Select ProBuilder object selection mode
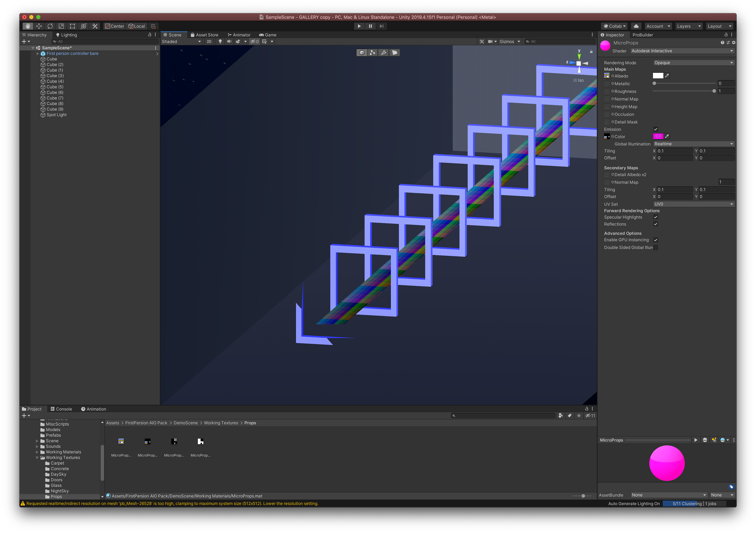Screen dimensions: 756x533 (362, 53)
